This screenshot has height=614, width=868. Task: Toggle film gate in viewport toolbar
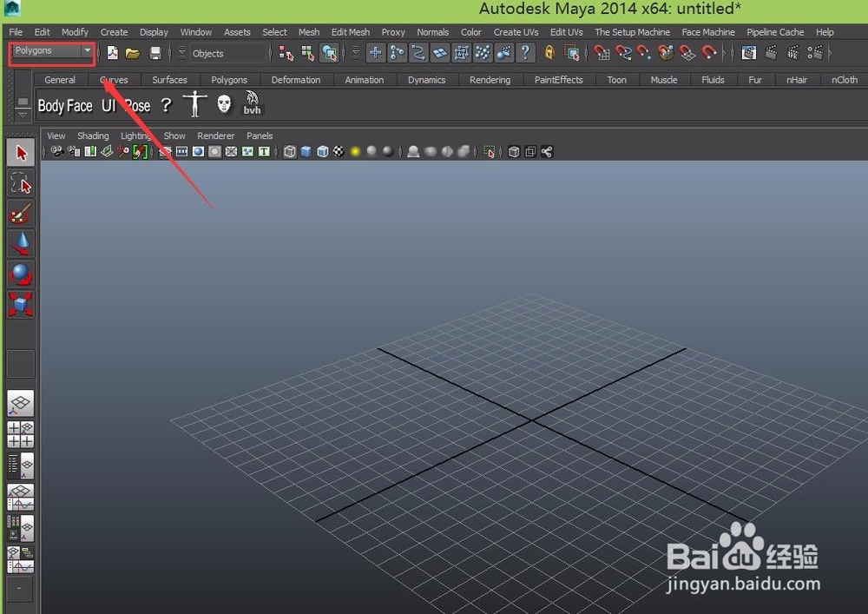tap(181, 152)
